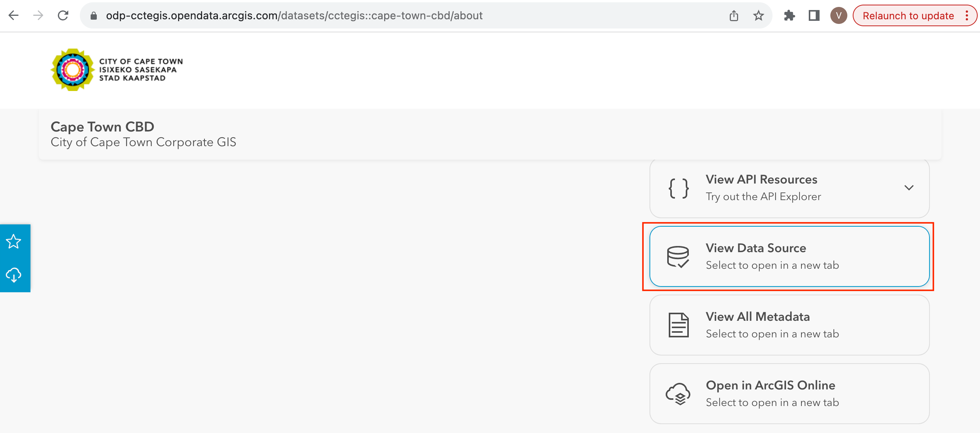Screen dimensions: 980x433
Task: Open the browser extensions puzzle icon
Action: pyautogui.click(x=789, y=15)
